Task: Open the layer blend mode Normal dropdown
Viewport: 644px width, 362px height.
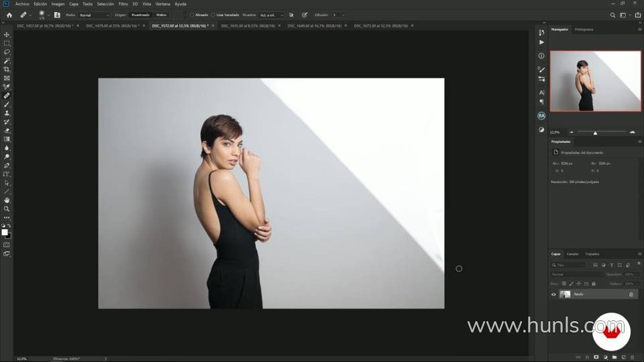Action: pyautogui.click(x=577, y=274)
